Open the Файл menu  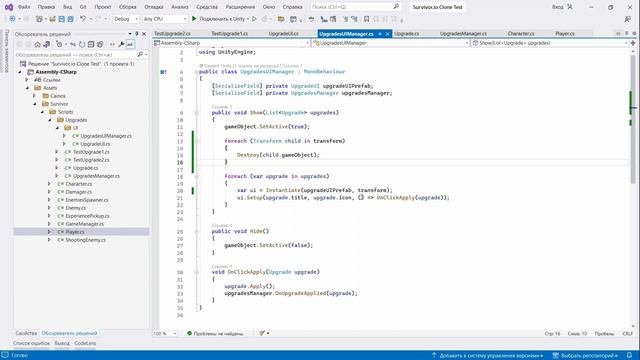pos(24,7)
